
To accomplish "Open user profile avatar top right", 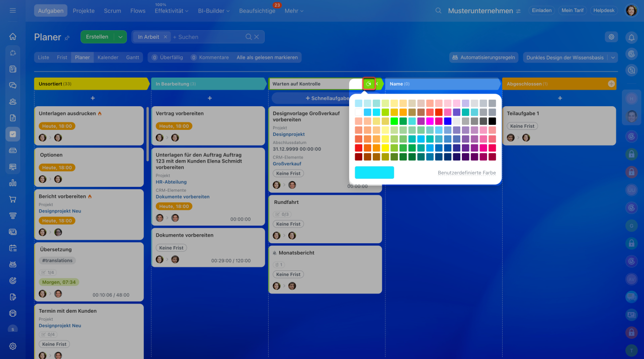I will tap(631, 11).
